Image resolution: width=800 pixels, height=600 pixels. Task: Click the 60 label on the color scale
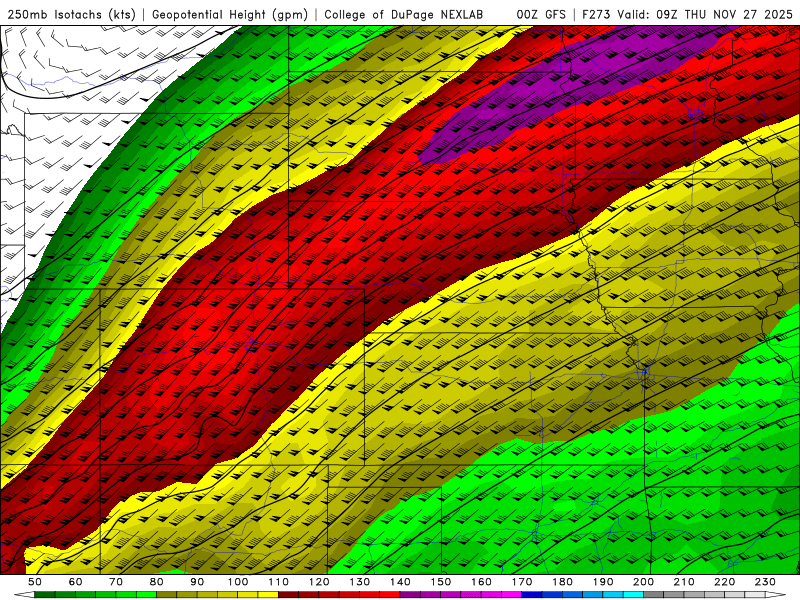point(75,582)
